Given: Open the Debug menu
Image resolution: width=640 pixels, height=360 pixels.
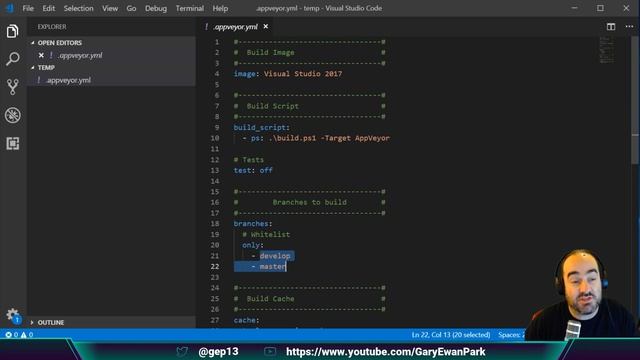Looking at the screenshot, I should [x=156, y=8].
